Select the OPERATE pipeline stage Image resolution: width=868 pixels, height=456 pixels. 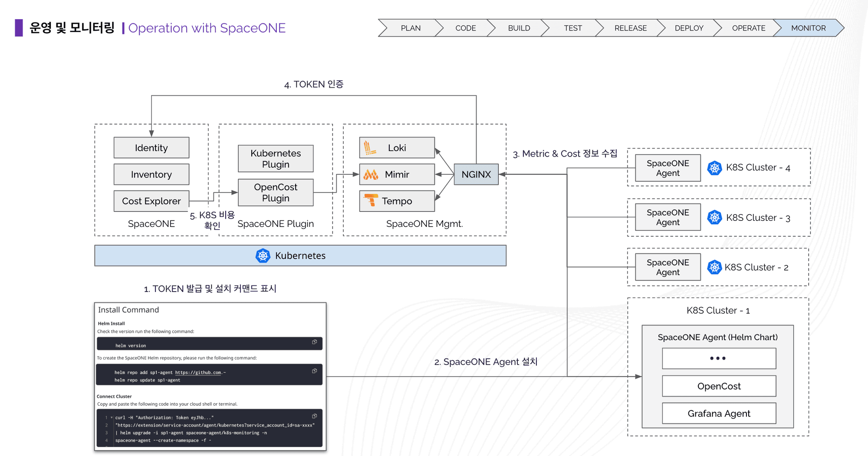click(749, 28)
